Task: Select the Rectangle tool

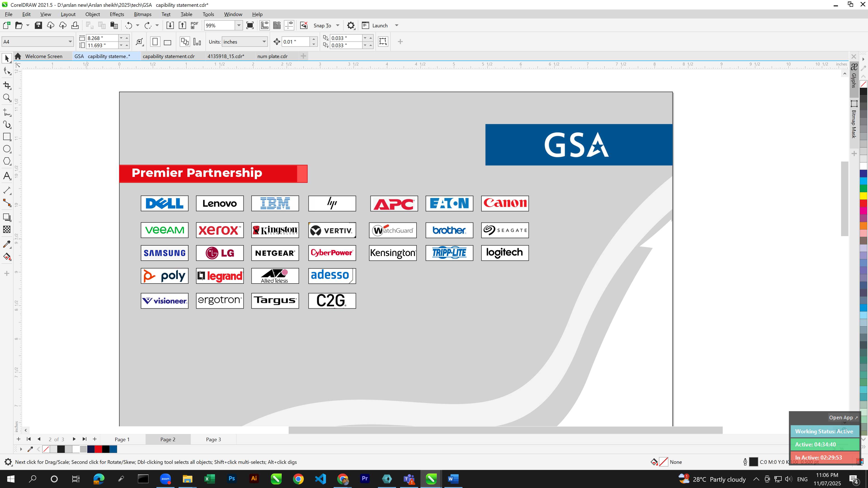Action: 7,137
